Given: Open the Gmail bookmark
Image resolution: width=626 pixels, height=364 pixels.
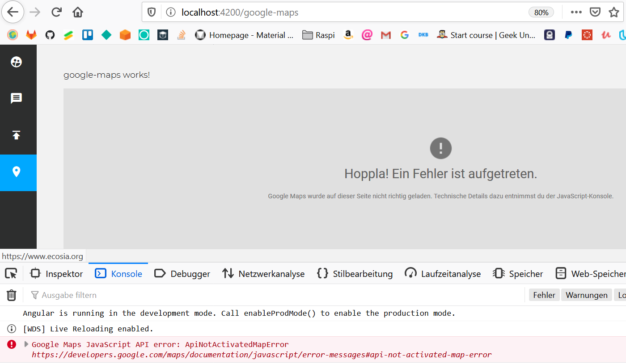Looking at the screenshot, I should 386,35.
